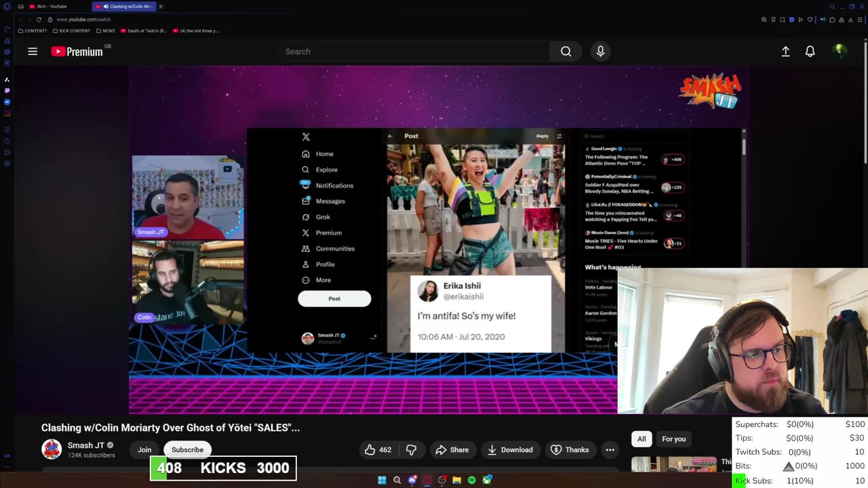Open File Explorer from the taskbar
Image resolution: width=868 pixels, height=488 pixels.
coord(456,480)
